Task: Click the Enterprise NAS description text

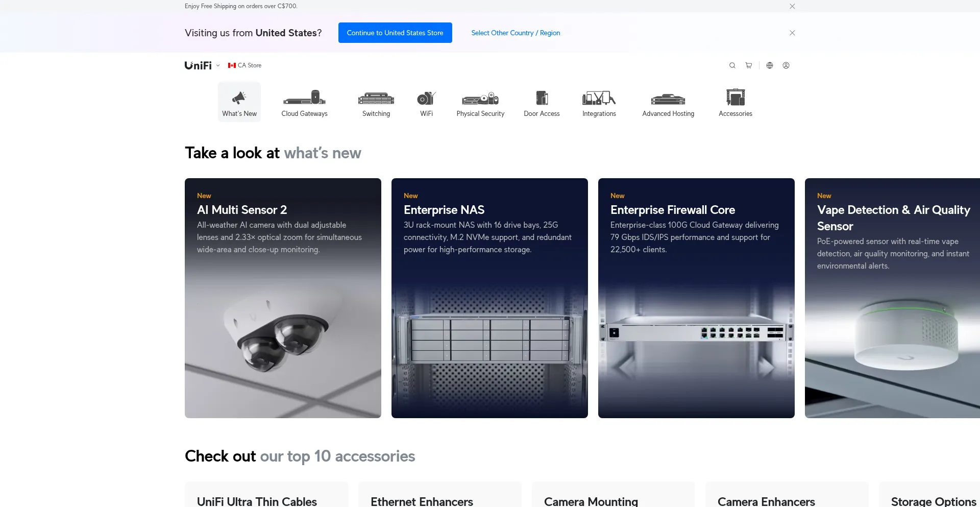Action: 487,237
